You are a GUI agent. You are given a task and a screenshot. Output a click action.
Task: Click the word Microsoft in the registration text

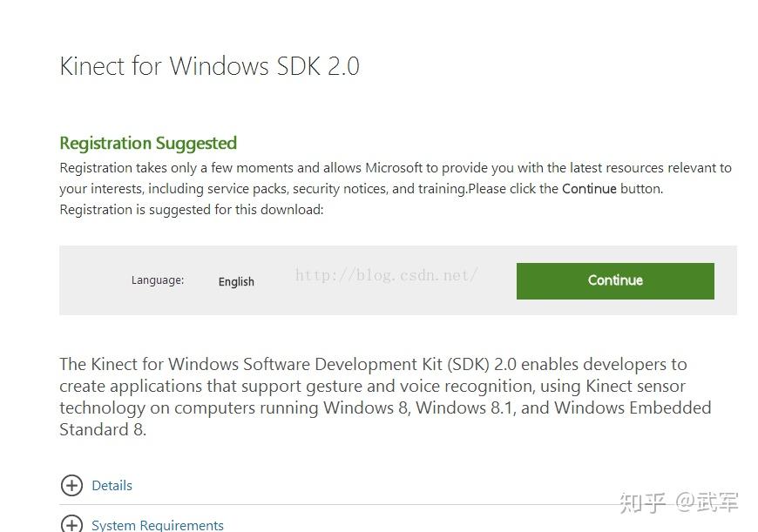point(394,168)
